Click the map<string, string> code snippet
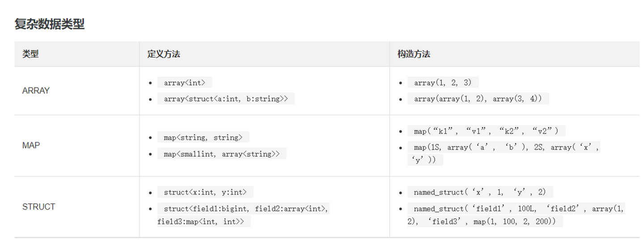 pyautogui.click(x=203, y=137)
